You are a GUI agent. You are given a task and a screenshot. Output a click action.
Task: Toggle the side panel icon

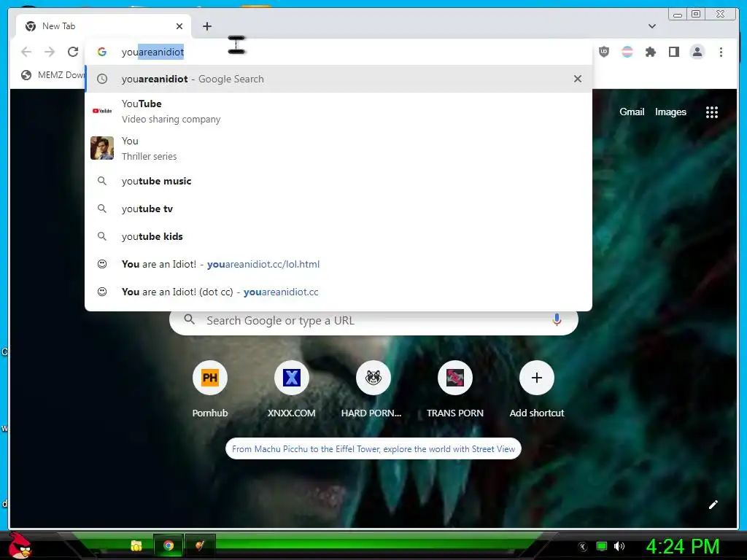[x=673, y=52]
